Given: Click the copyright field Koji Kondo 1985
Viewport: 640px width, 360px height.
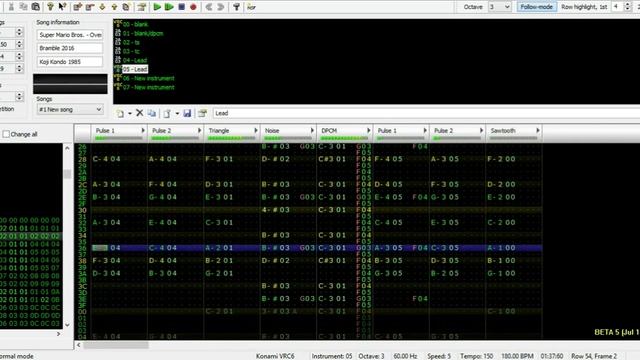Looking at the screenshot, I should point(70,62).
